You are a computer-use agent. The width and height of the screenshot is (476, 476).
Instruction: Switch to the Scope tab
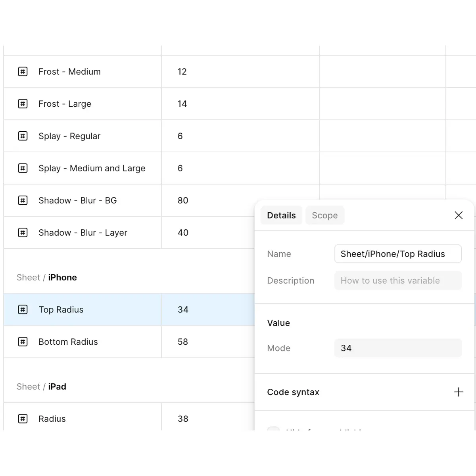[325, 215]
